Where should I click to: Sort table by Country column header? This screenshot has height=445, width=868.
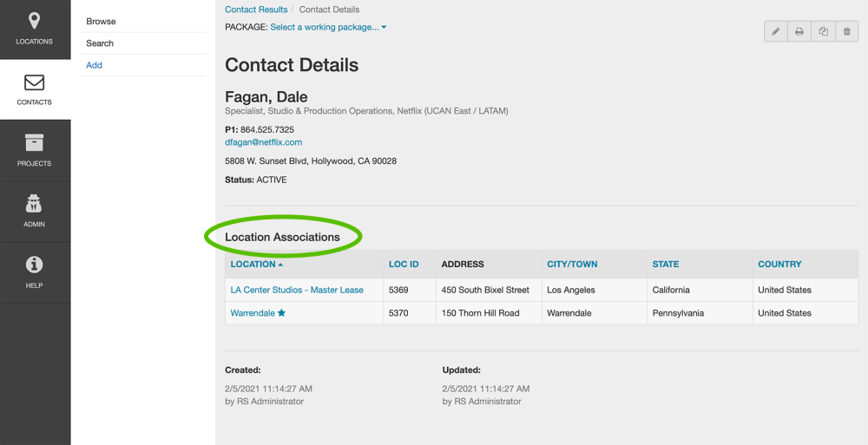coord(779,264)
